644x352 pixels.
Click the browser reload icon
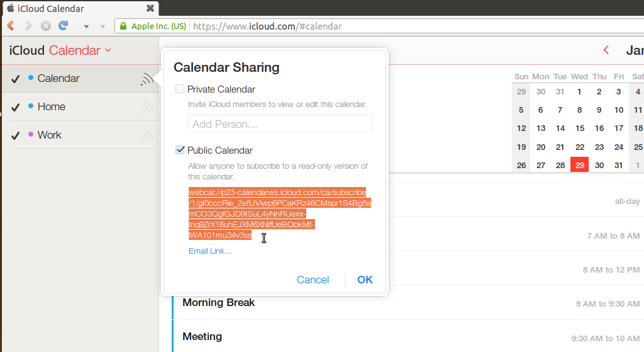pyautogui.click(x=63, y=26)
